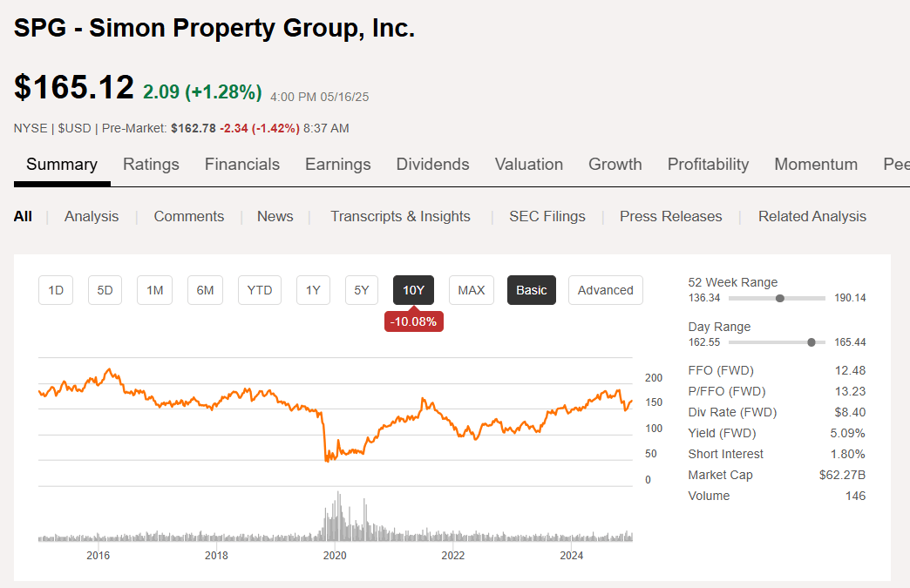Screen dimensions: 910x588
Task: Open the Financials tab
Action: pyautogui.click(x=241, y=164)
